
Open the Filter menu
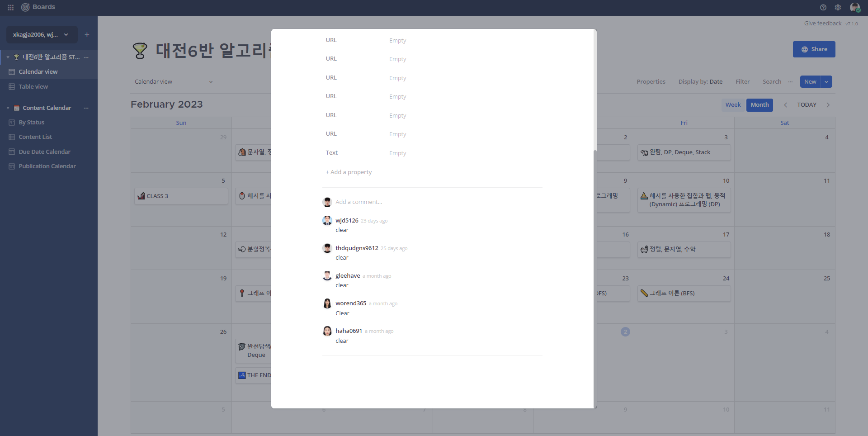click(742, 82)
